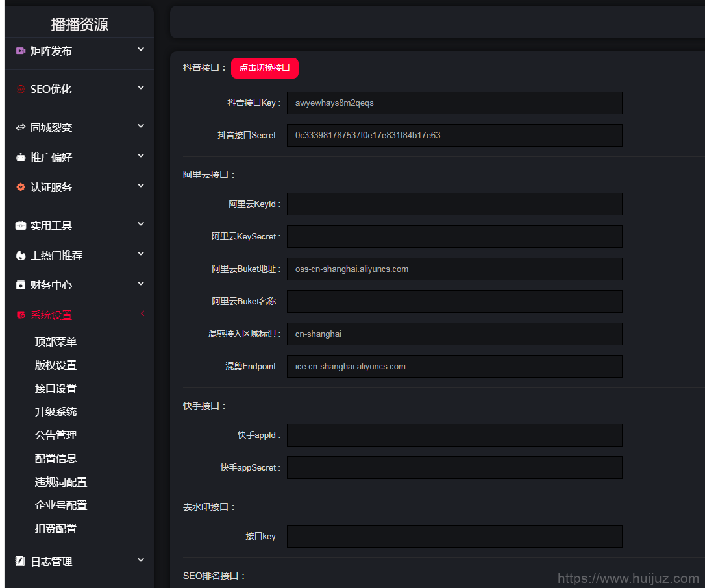Click the 上热门推荐 flame icon
Viewport: 705px width, 588px height.
(21, 255)
